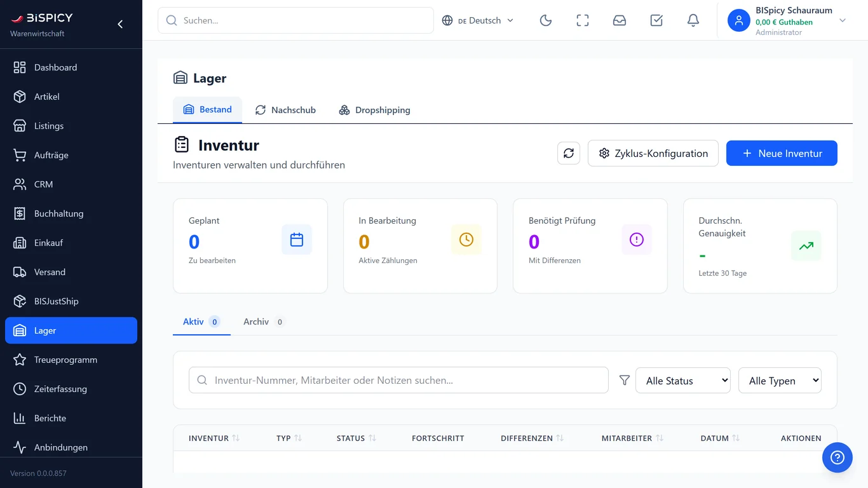Click the filter funnel icon
The image size is (868, 488).
click(x=625, y=380)
